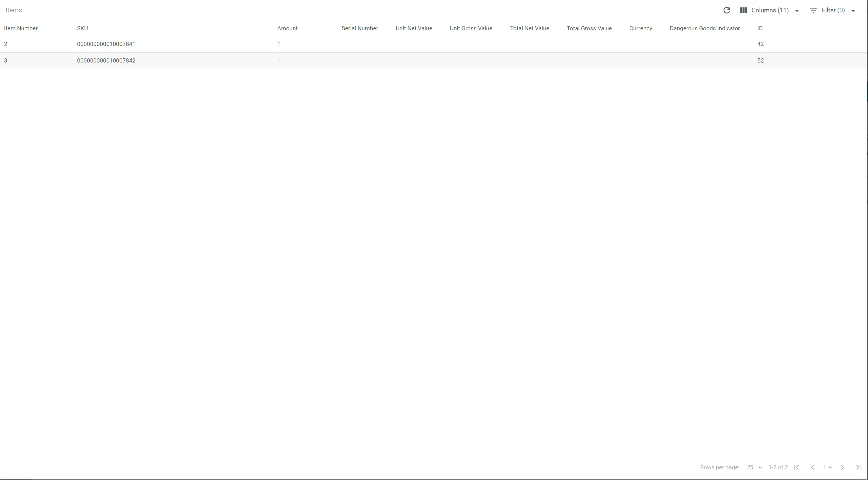Sort by Item Number column header
The height and width of the screenshot is (480, 868).
click(21, 28)
